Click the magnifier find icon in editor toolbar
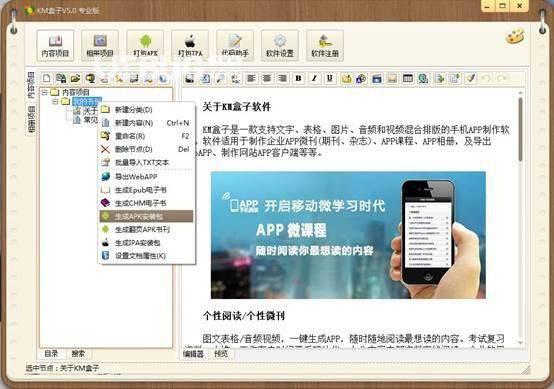The height and width of the screenshot is (389, 554). coord(221,78)
